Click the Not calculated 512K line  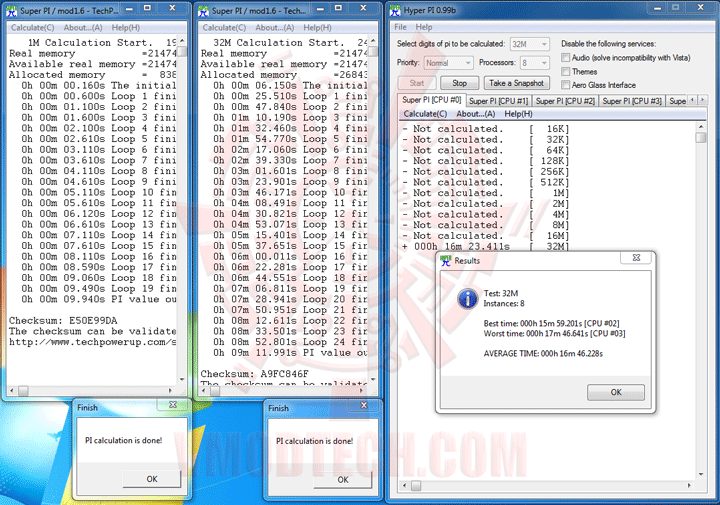[485, 182]
